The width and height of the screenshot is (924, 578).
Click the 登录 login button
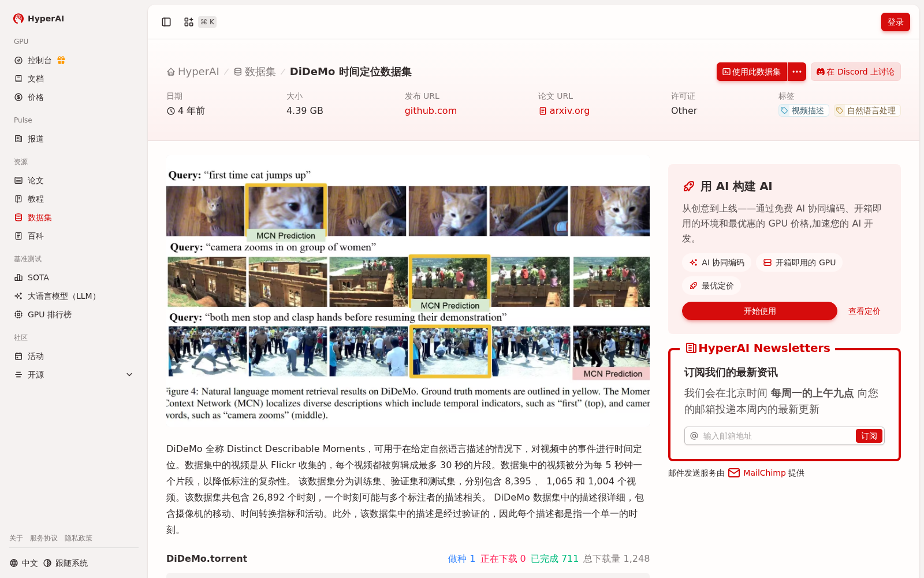(896, 22)
